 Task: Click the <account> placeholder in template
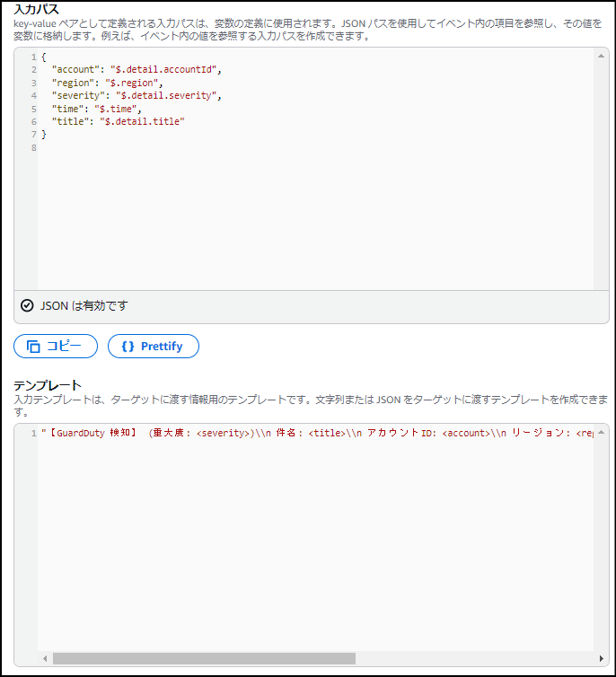tap(465, 433)
